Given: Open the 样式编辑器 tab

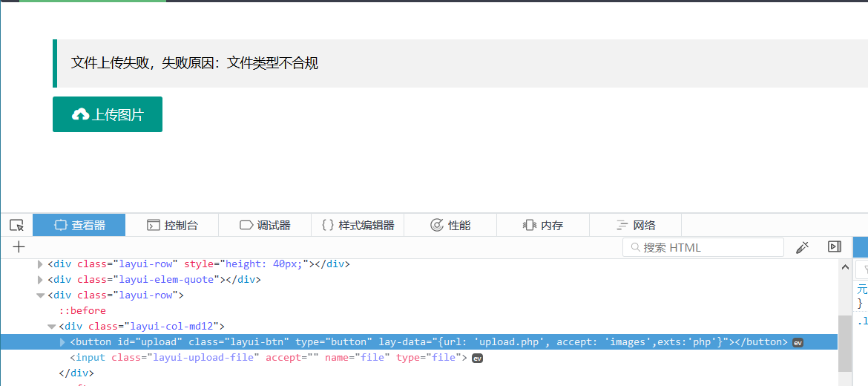Looking at the screenshot, I should pyautogui.click(x=358, y=226).
